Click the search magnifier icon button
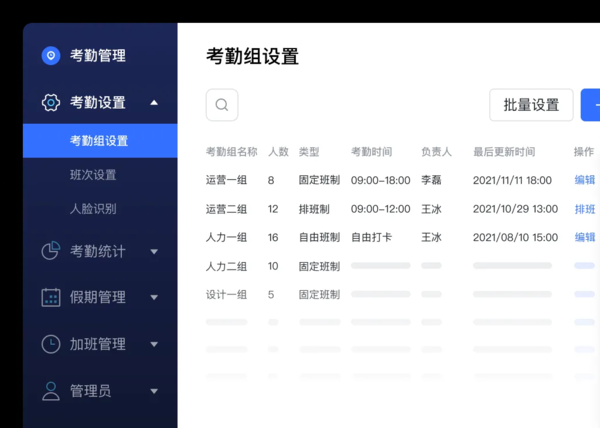600x428 pixels. 222,105
